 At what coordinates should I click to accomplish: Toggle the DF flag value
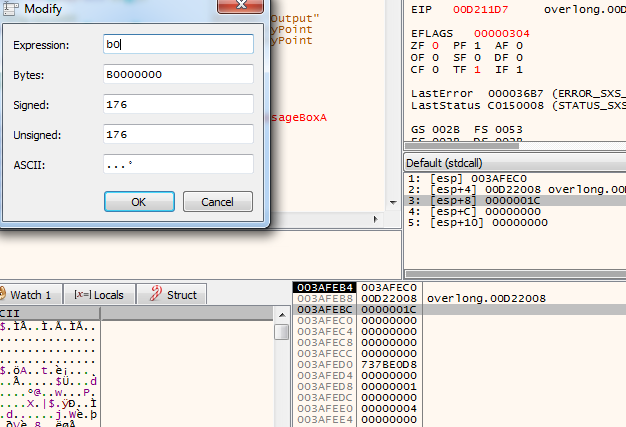tap(519, 57)
